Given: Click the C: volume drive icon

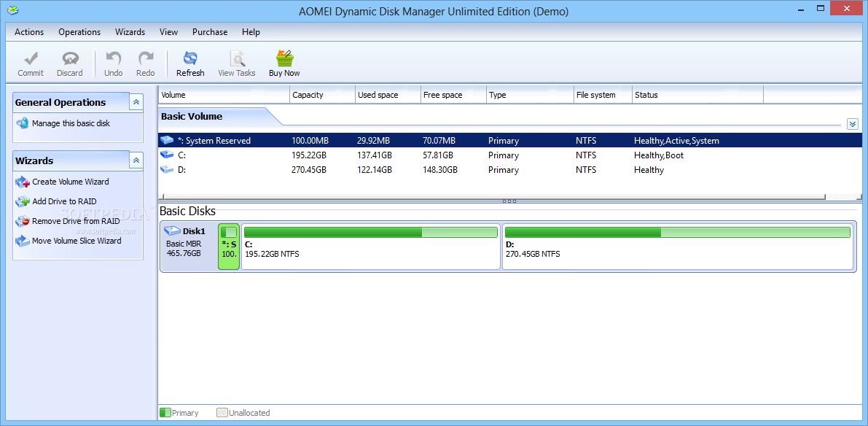Looking at the screenshot, I should click(167, 155).
